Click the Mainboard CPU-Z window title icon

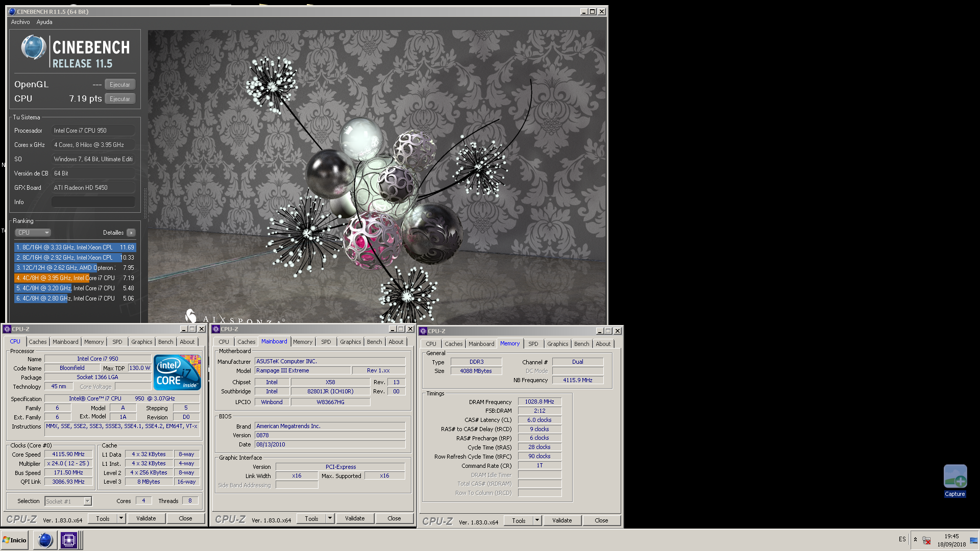(x=216, y=329)
